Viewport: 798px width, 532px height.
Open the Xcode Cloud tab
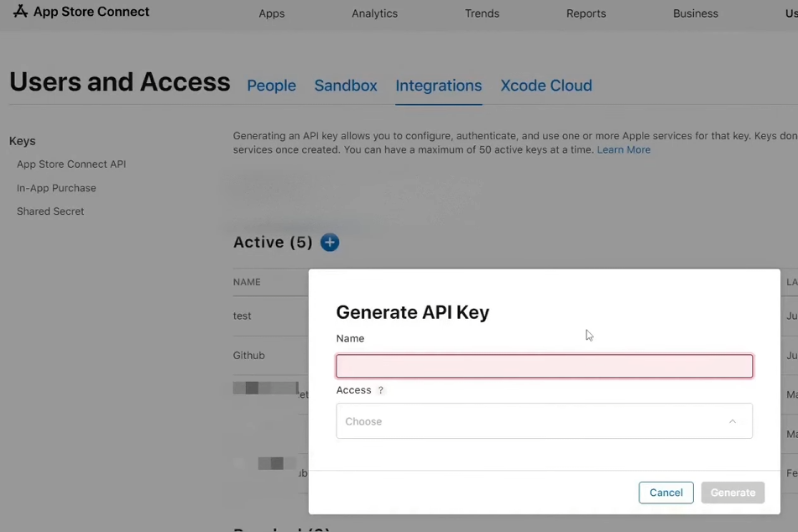(x=545, y=86)
